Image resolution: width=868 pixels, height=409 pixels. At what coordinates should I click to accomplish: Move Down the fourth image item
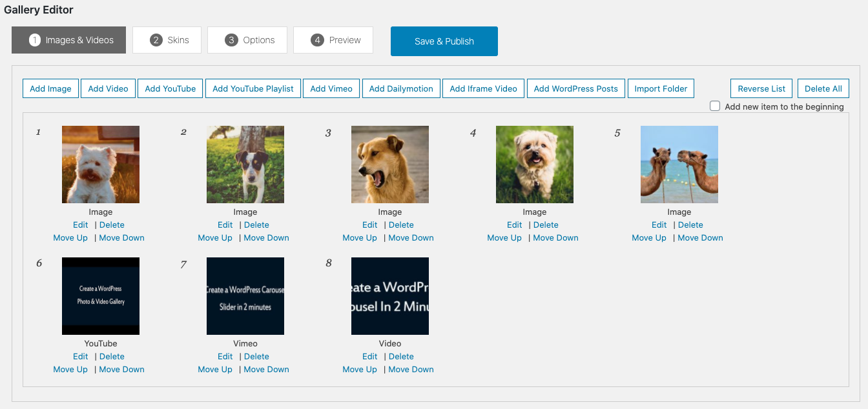coord(555,237)
